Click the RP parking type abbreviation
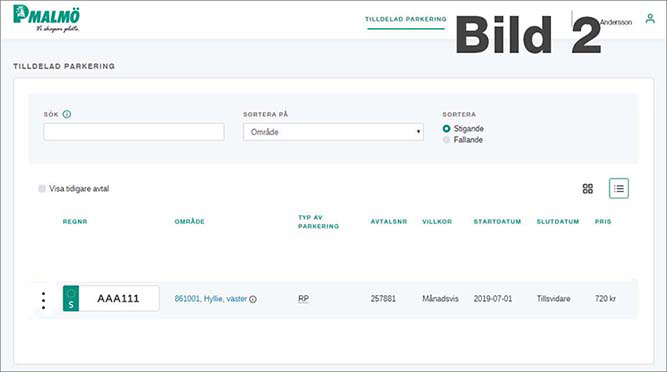The image size is (667, 372). click(303, 299)
